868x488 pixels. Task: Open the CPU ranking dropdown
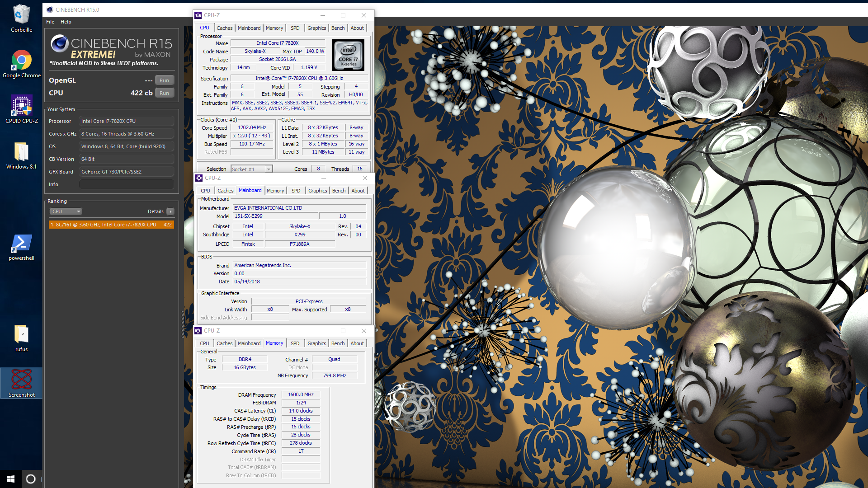point(66,211)
